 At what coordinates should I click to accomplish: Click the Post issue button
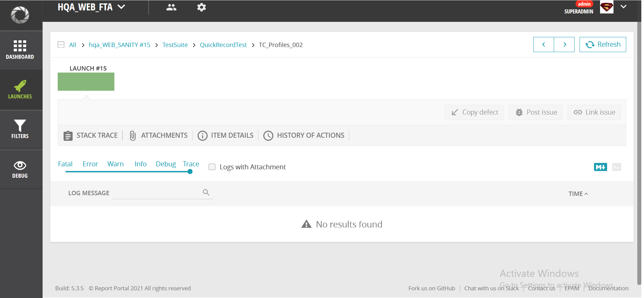pyautogui.click(x=536, y=112)
